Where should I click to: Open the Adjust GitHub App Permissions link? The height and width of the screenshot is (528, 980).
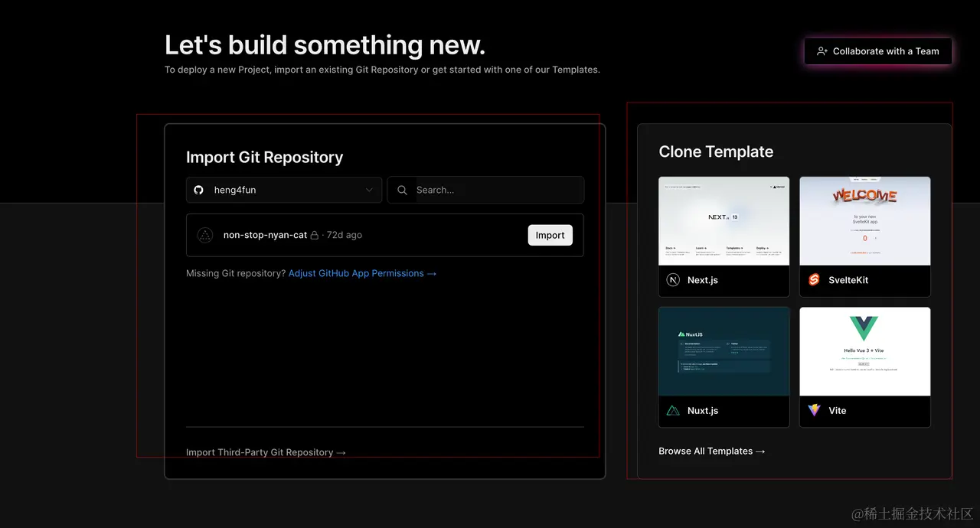362,273
